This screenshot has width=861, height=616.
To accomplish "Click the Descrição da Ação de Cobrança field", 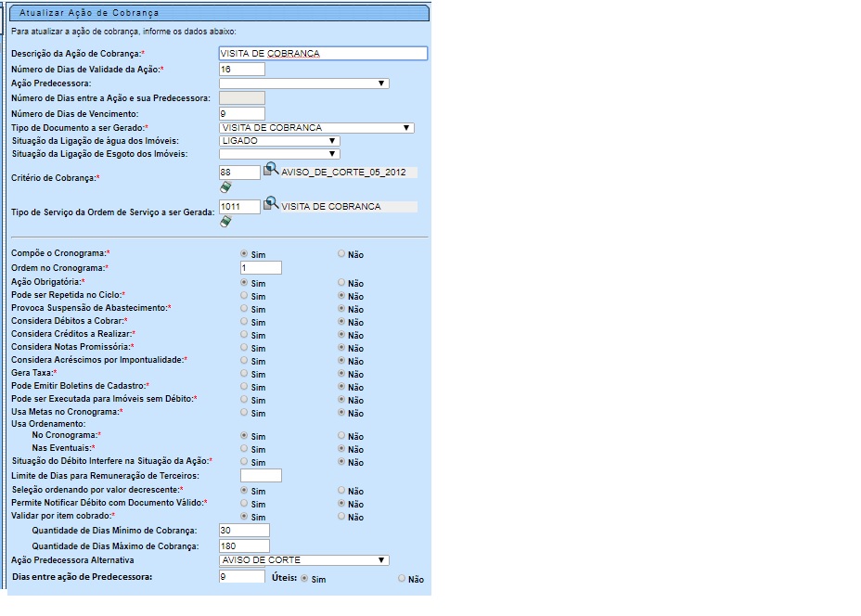I will coord(323,54).
